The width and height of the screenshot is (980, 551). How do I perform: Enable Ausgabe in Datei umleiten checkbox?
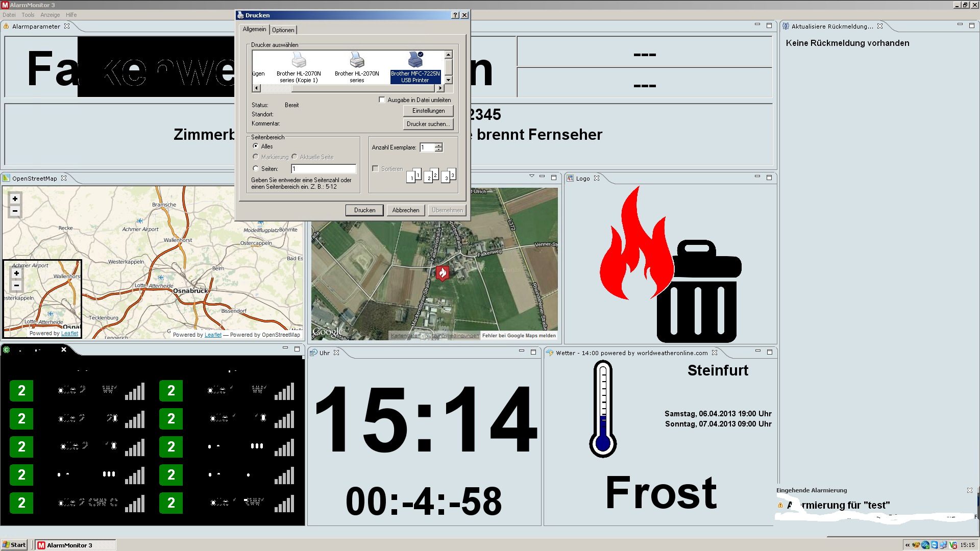point(382,100)
